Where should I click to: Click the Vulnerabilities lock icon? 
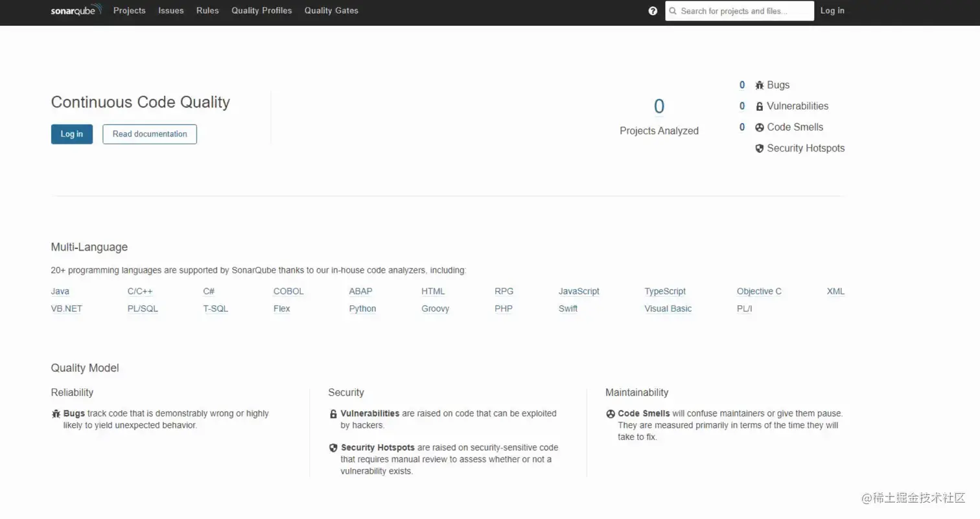[x=759, y=106]
